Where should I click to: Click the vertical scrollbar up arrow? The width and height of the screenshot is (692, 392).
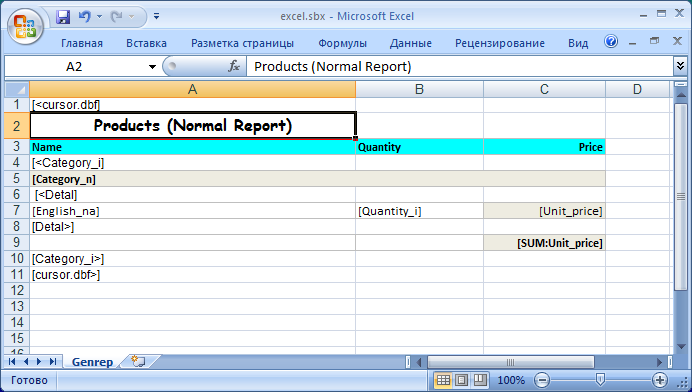pos(681,94)
